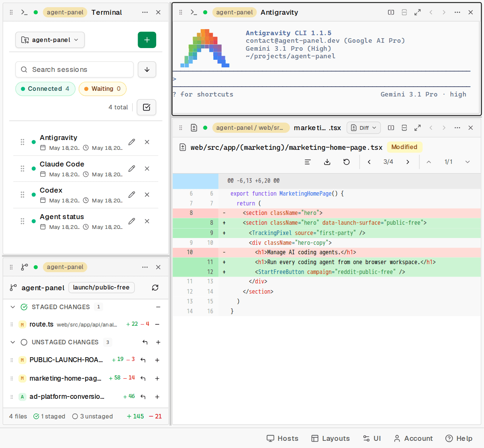Stage all unstaged changes with plus
The width and height of the screenshot is (484, 448).
[x=158, y=342]
